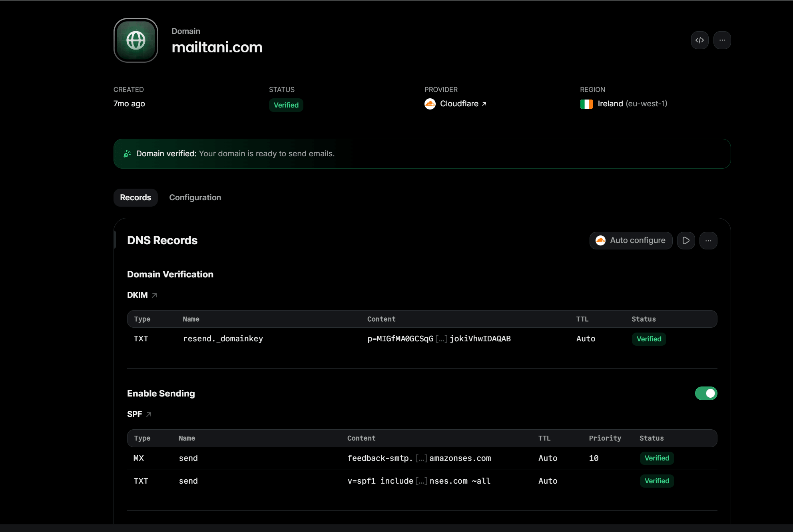Click the DKIM content p=MIGfMA0GCSqG value
Viewport: 793px width, 532px height.
pos(439,339)
